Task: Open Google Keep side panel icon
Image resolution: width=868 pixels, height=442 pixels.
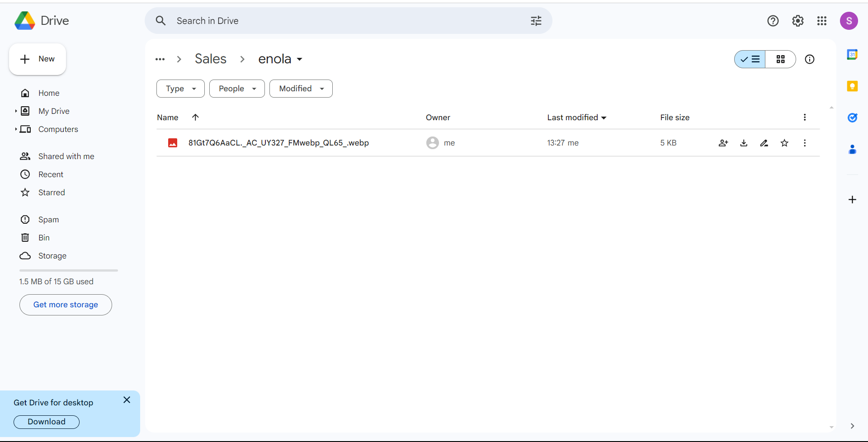Action: (852, 86)
